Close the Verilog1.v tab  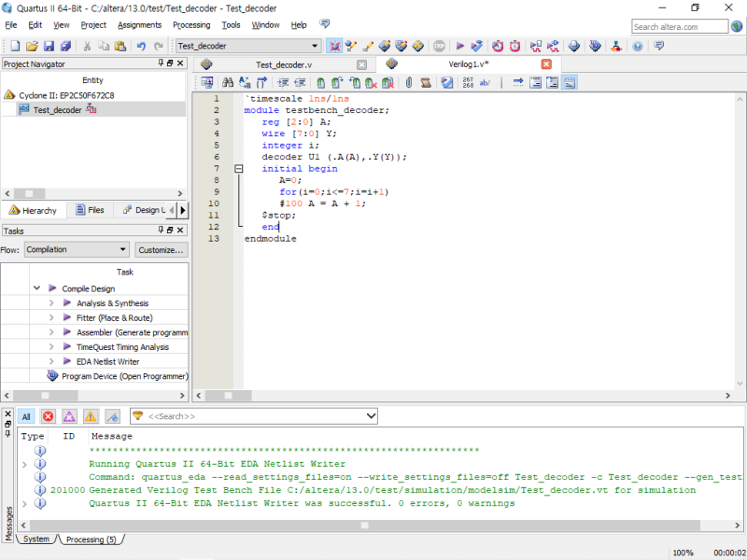tap(546, 64)
